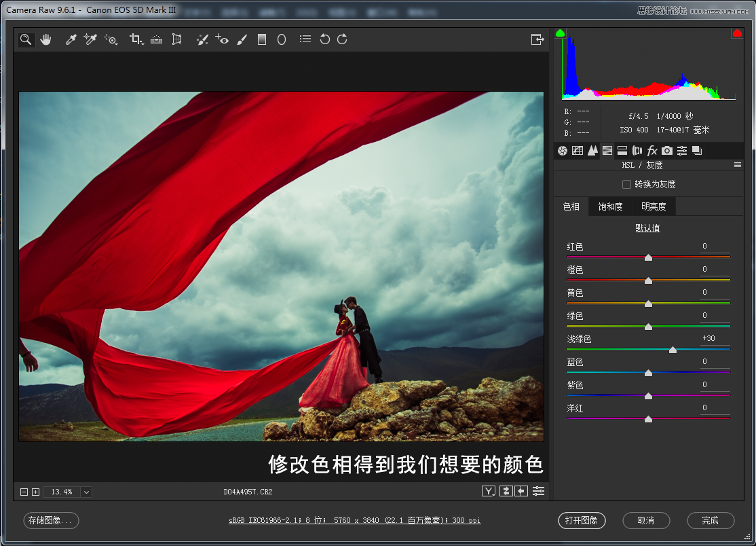Viewport: 756px width, 546px height.
Task: Open Camera Raw preferences list icon
Action: click(305, 39)
